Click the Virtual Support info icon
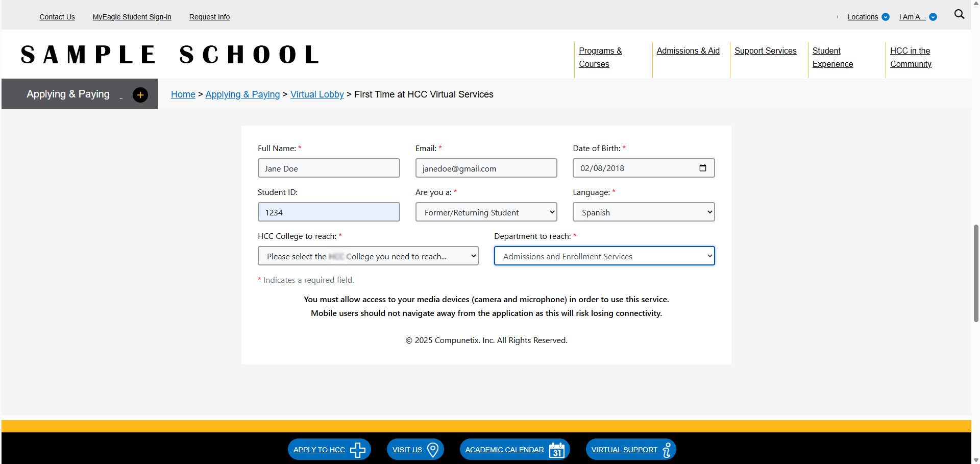Screen dimensions: 980x464 [x=667, y=450]
